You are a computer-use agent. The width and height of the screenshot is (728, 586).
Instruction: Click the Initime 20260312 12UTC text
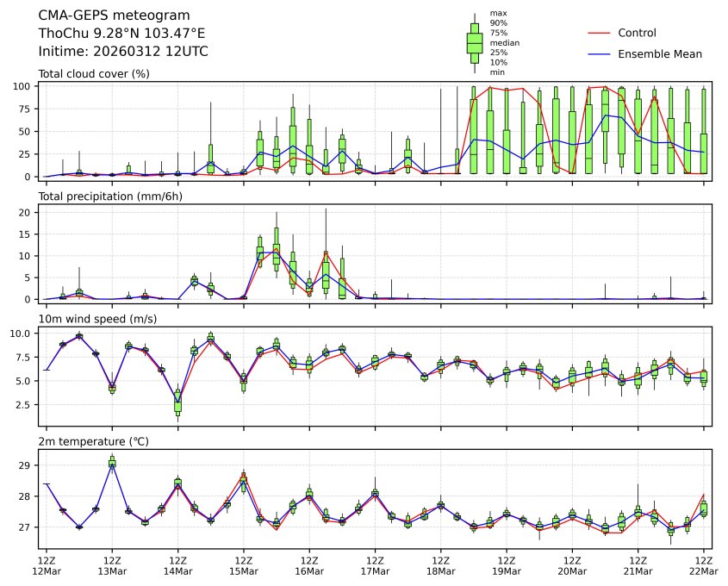click(x=123, y=52)
